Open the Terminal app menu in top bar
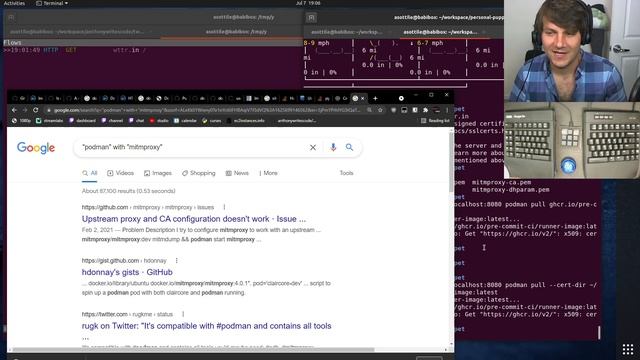 (52, 3)
